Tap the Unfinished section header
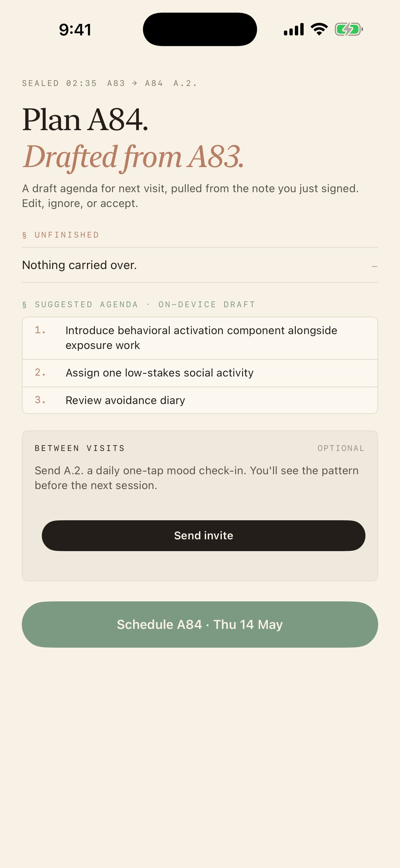 pos(61,235)
